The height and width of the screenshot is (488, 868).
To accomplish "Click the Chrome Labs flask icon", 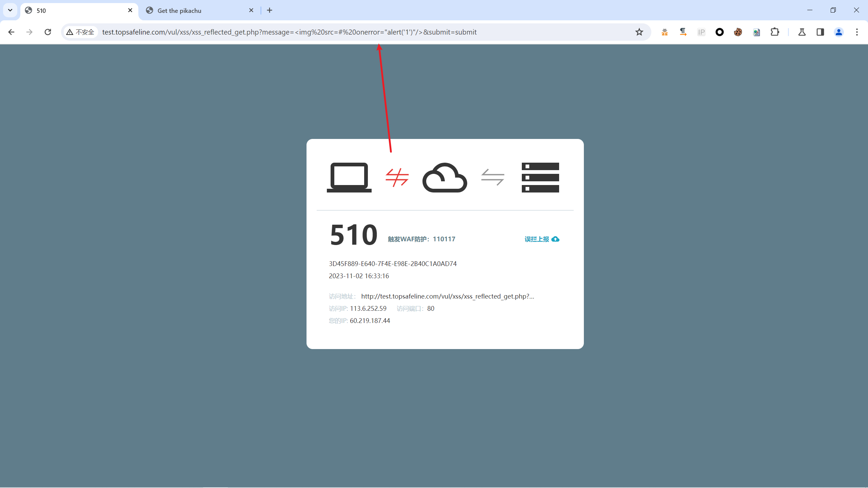I will tap(802, 32).
